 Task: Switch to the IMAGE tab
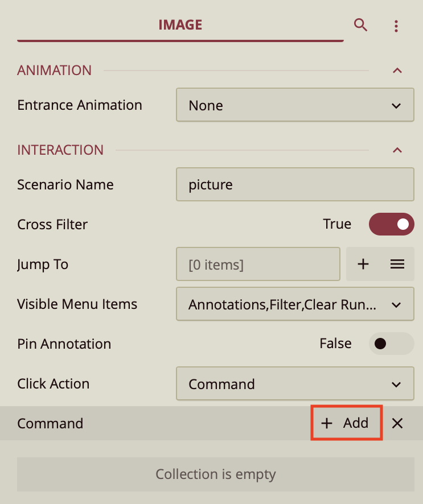[x=180, y=24]
